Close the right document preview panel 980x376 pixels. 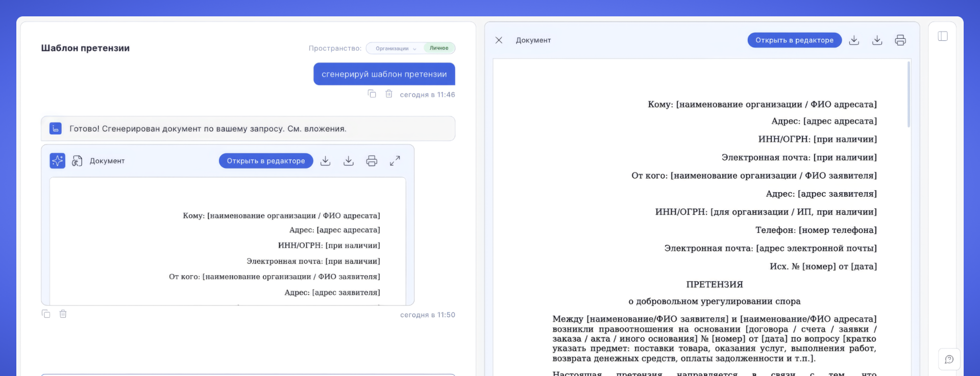point(499,40)
